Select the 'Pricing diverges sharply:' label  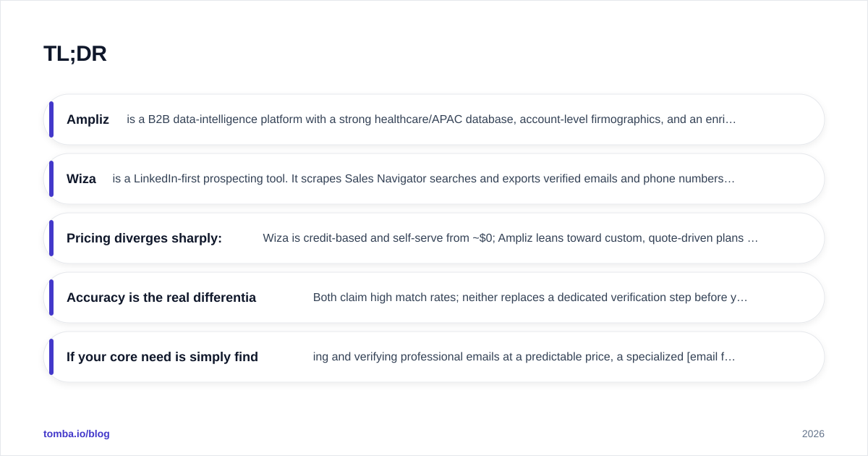coord(144,238)
